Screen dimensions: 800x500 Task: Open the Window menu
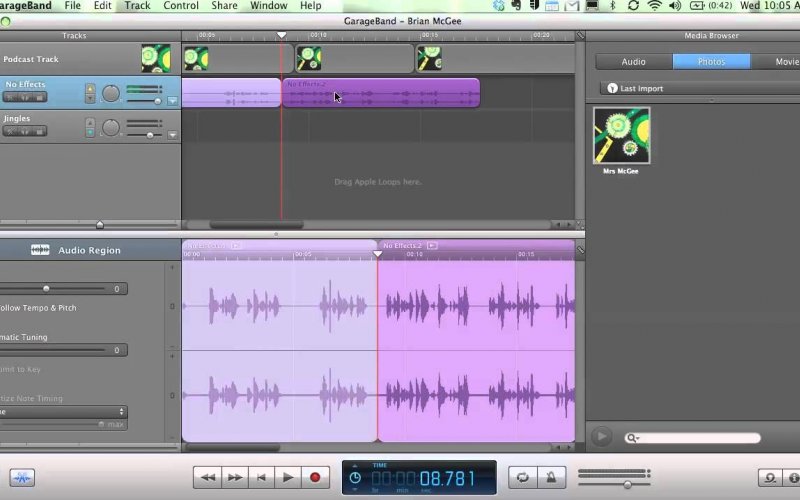tap(268, 6)
